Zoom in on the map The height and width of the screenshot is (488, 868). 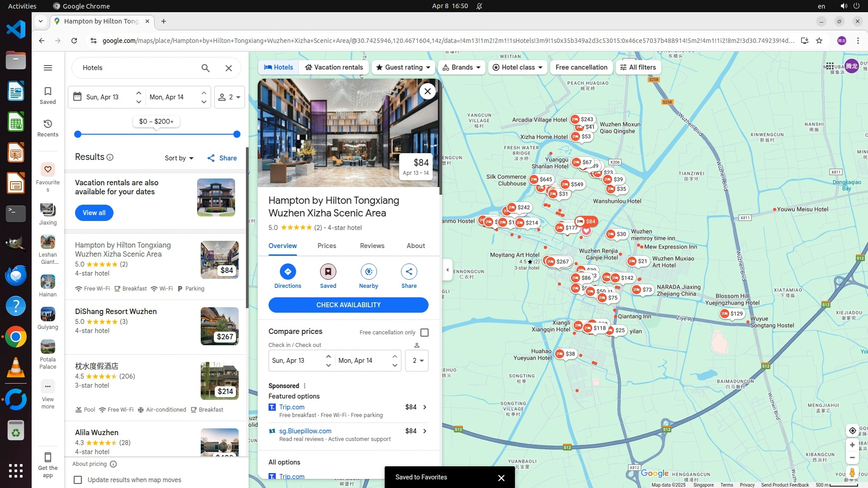(852, 445)
